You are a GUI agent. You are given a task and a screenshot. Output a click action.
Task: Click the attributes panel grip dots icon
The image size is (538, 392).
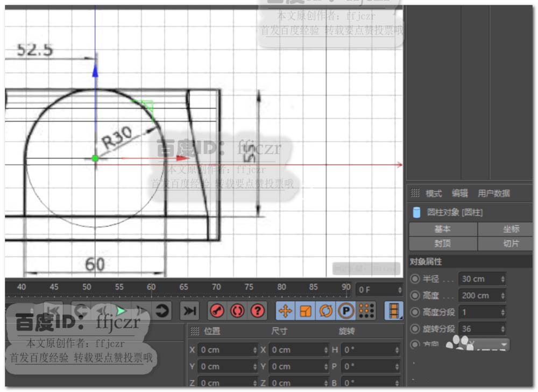tap(415, 193)
